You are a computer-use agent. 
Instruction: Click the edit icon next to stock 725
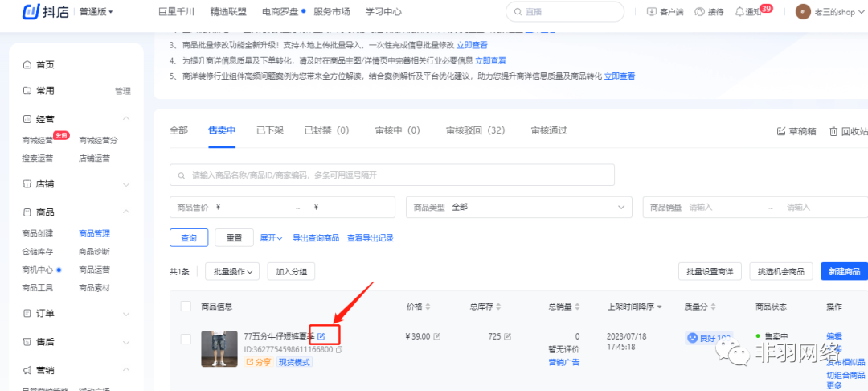pyautogui.click(x=506, y=336)
